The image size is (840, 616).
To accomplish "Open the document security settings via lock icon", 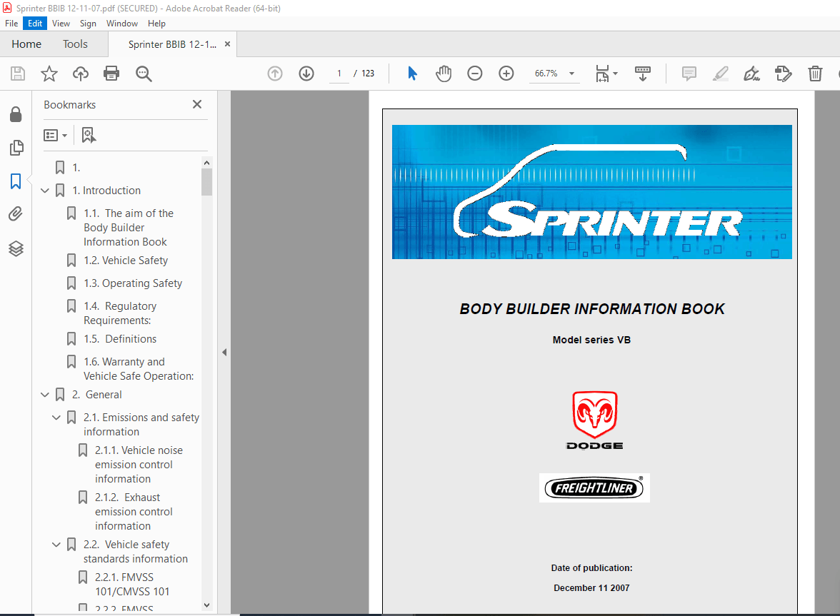I will point(16,114).
